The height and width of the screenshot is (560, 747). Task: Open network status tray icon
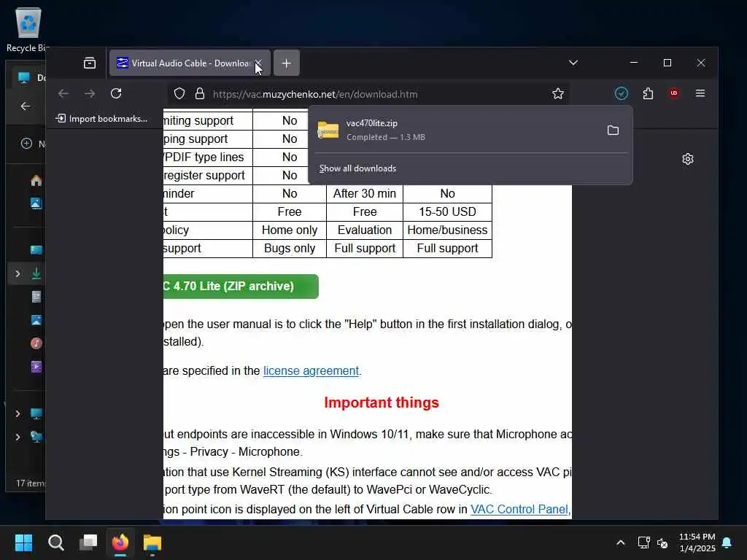(x=643, y=542)
